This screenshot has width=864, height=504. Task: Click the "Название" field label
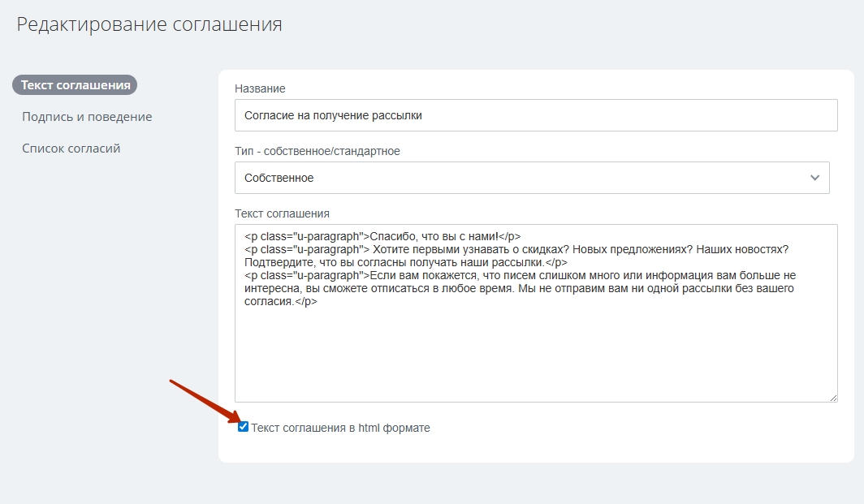click(x=260, y=88)
